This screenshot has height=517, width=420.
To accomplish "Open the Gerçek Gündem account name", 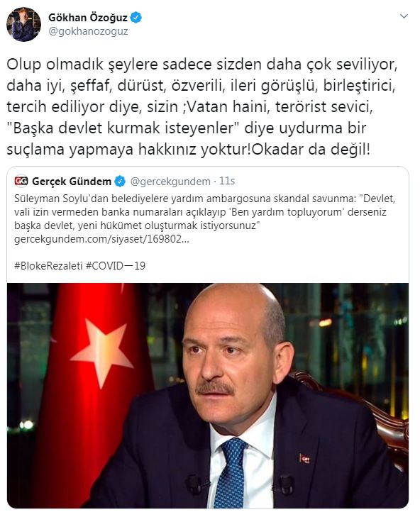I will coord(71,182).
